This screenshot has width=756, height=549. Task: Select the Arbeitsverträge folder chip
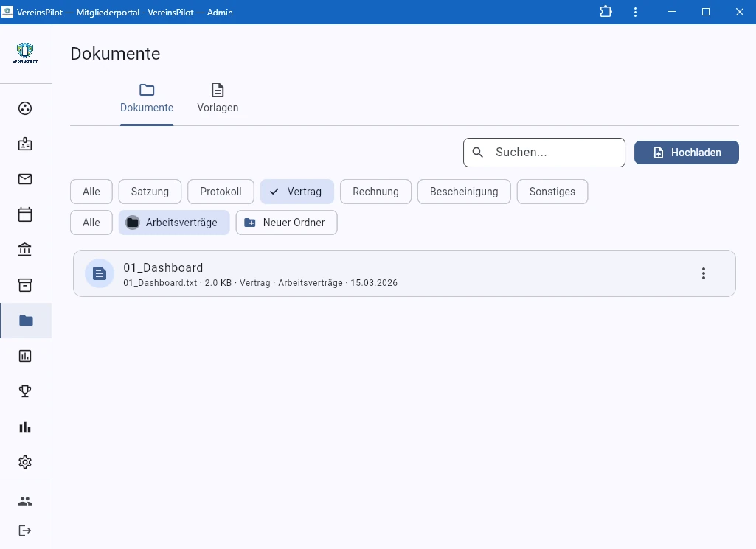pos(173,223)
